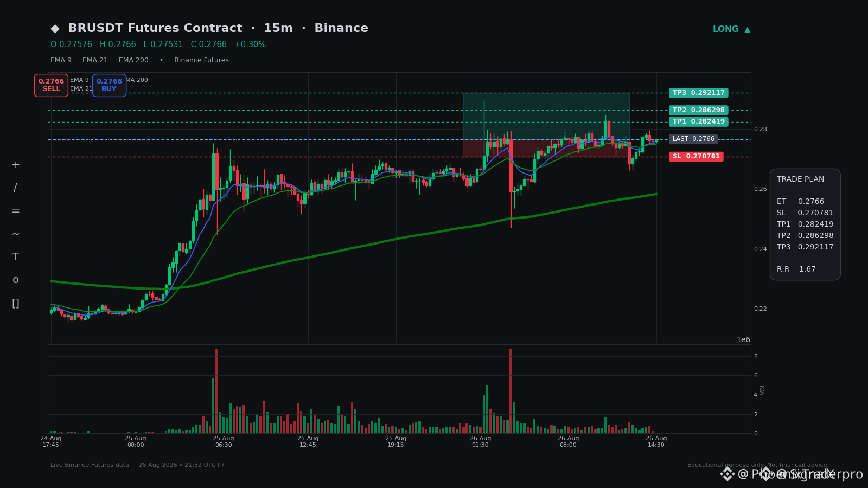Click the LONG direction indicator at top right
This screenshot has width=868, height=488.
(731, 29)
